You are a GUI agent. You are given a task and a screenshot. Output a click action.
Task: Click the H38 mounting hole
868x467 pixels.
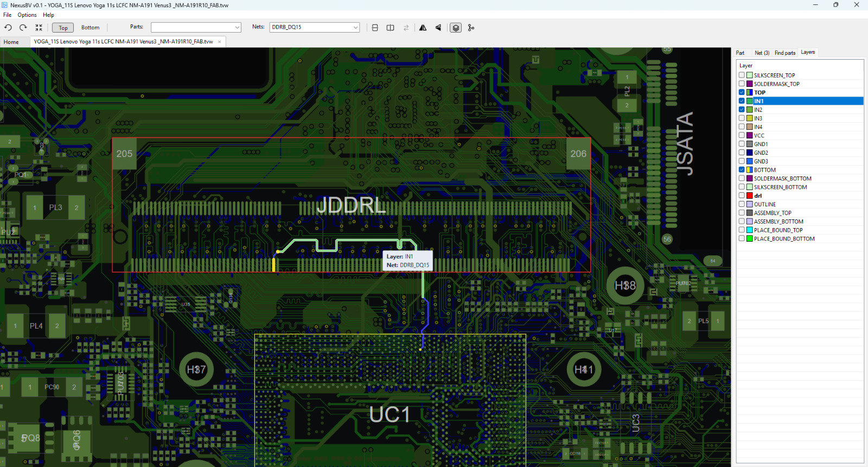coord(625,285)
